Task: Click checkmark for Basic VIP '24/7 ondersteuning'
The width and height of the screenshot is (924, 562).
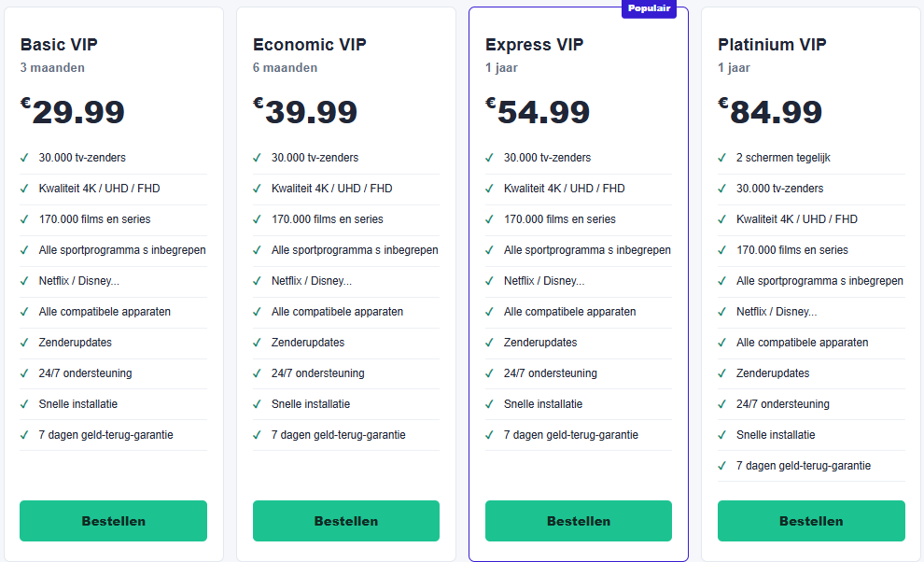Action: (24, 373)
